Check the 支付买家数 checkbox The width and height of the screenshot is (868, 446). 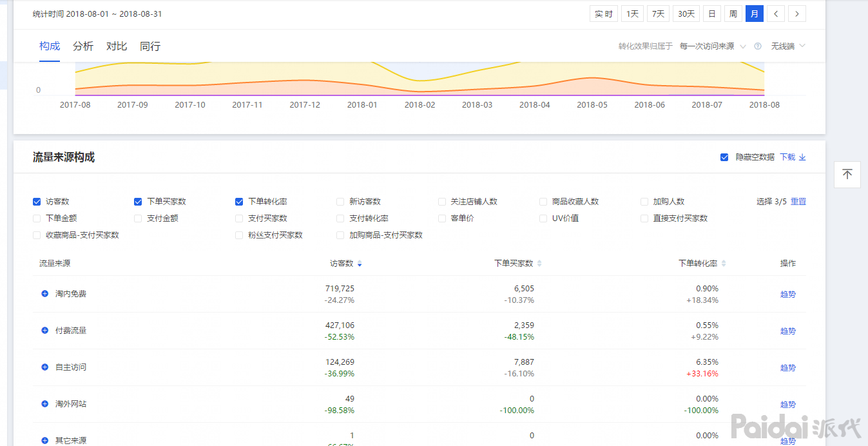coord(239,218)
